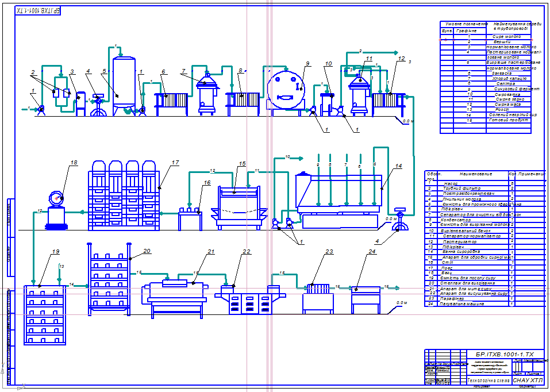Screen dimensions: 550x392
Task: Select 'Парафінер' in equipment list
Action: coord(452,299)
